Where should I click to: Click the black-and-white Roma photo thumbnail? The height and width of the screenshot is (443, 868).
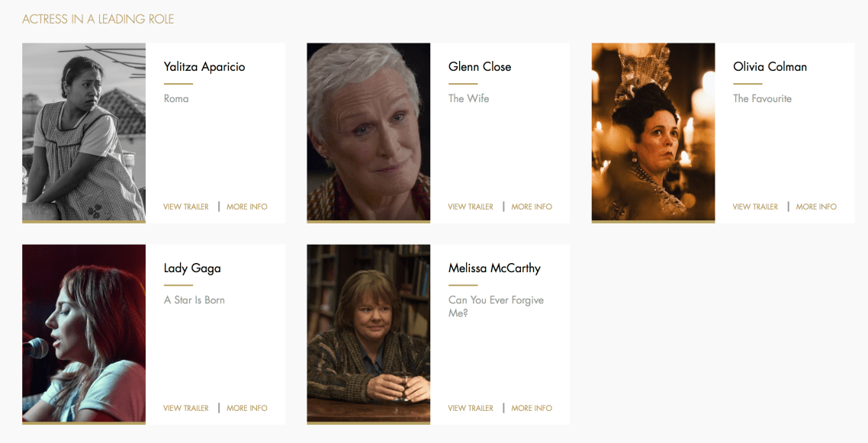click(84, 132)
